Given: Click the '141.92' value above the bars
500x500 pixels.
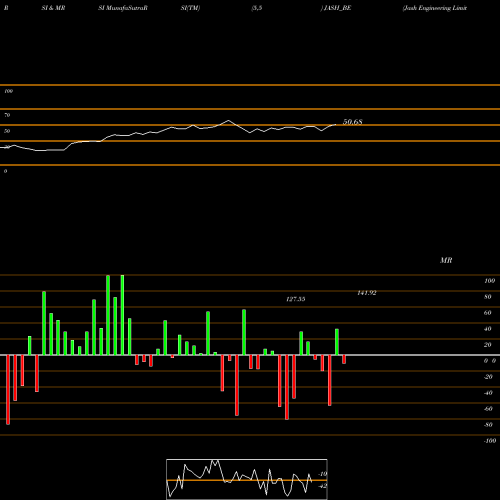Looking at the screenshot, I should pyautogui.click(x=367, y=293).
